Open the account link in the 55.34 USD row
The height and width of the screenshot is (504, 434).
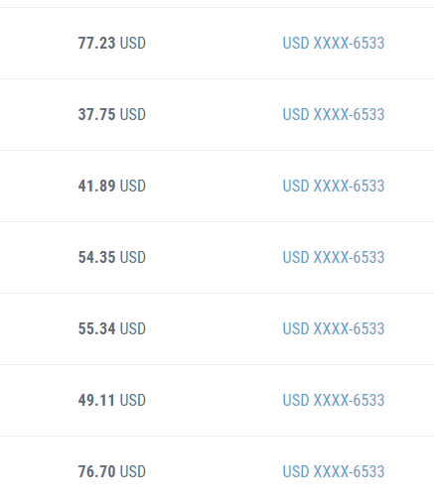tap(334, 328)
